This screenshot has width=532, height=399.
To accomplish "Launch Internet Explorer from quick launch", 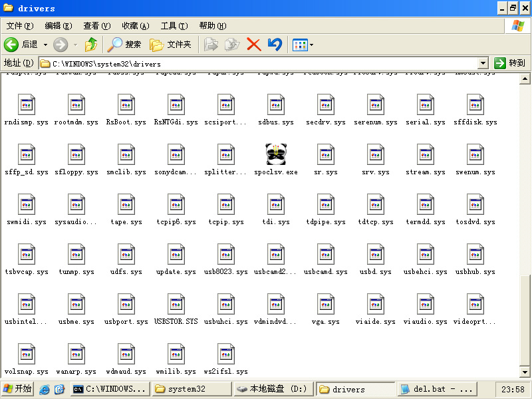I will pyautogui.click(x=44, y=389).
